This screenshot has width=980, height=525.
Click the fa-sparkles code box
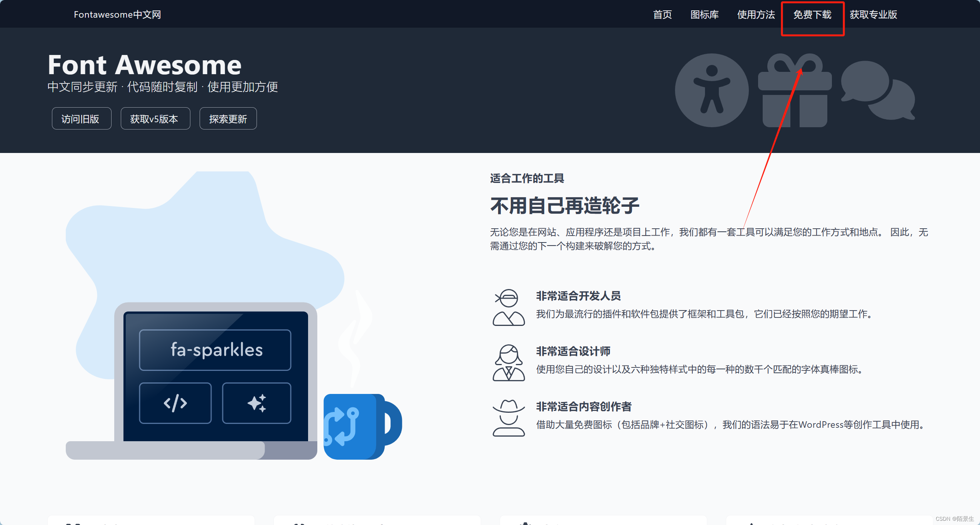click(215, 350)
